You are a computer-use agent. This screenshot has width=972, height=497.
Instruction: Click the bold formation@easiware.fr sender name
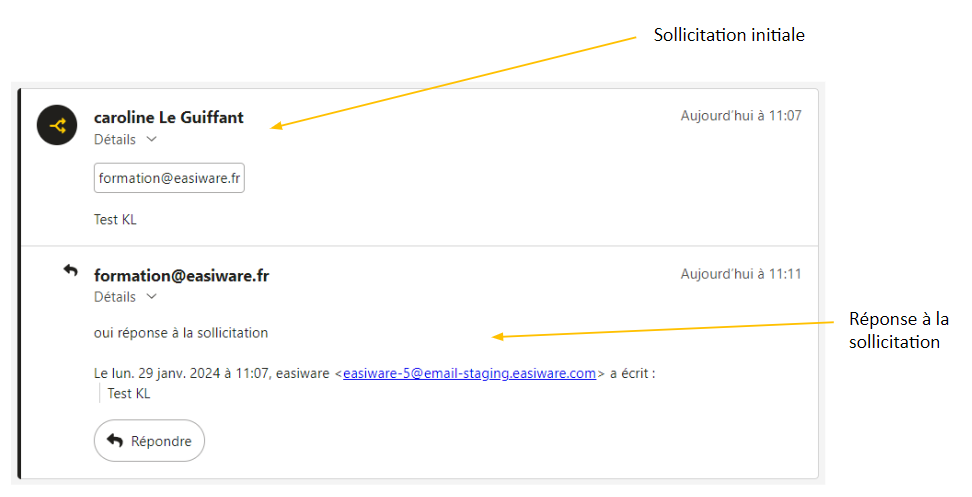click(x=181, y=276)
